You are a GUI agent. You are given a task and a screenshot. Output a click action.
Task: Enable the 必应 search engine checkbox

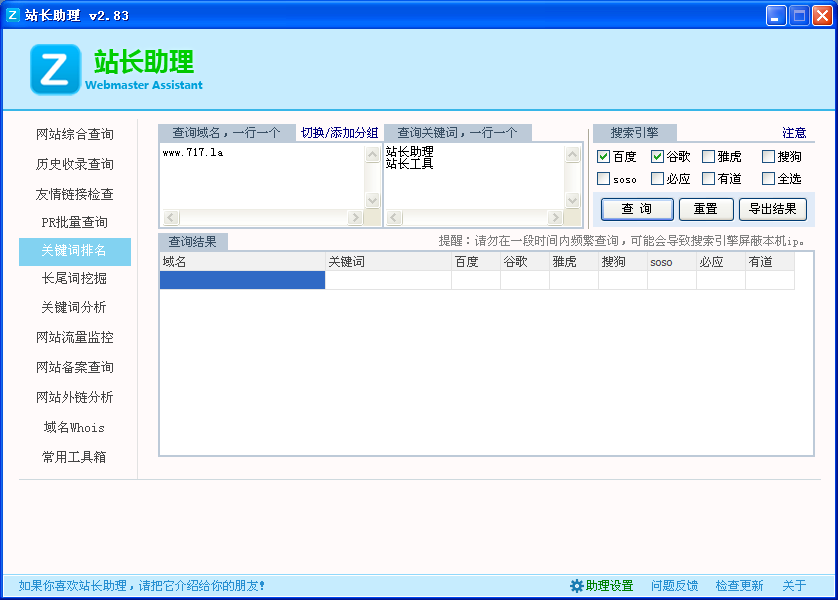657,178
